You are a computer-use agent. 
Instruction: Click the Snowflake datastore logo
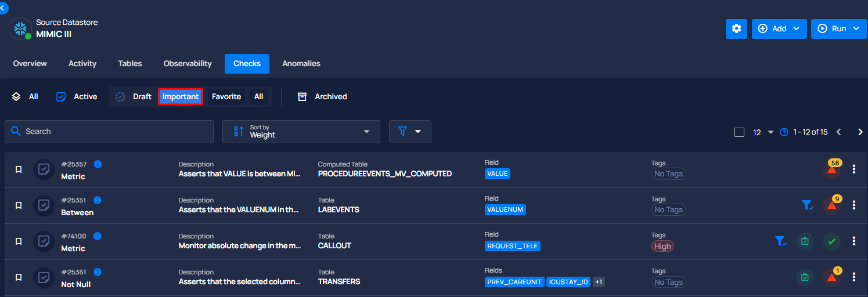(x=20, y=28)
